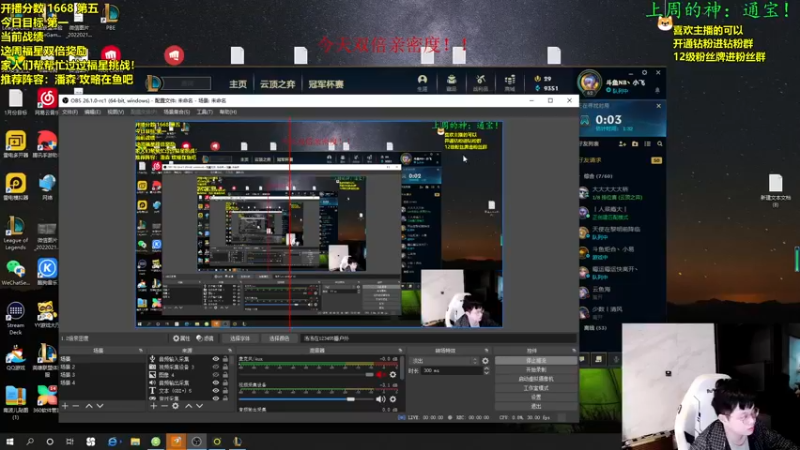Toggle visibility of video capture device 3 source
This screenshot has width=800, height=450.
click(216, 367)
